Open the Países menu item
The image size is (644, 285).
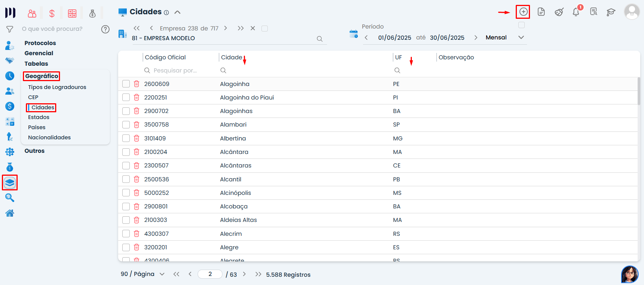pos(37,127)
